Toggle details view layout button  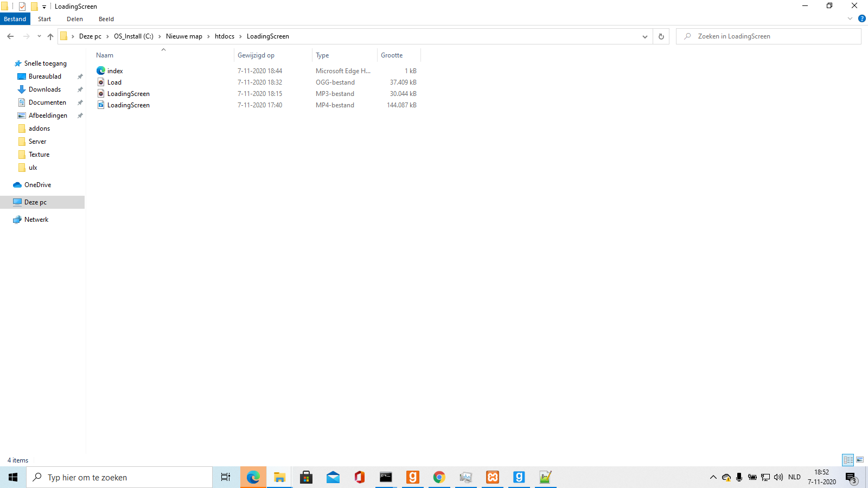click(848, 460)
